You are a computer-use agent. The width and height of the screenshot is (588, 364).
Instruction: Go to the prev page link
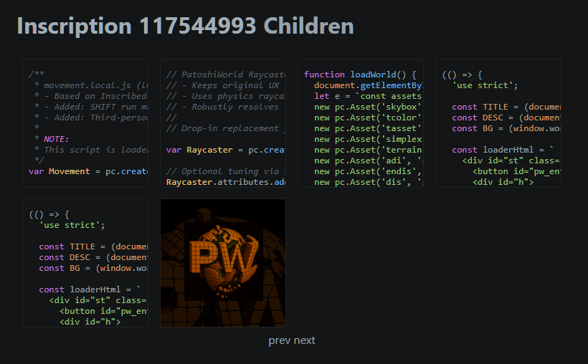click(280, 340)
